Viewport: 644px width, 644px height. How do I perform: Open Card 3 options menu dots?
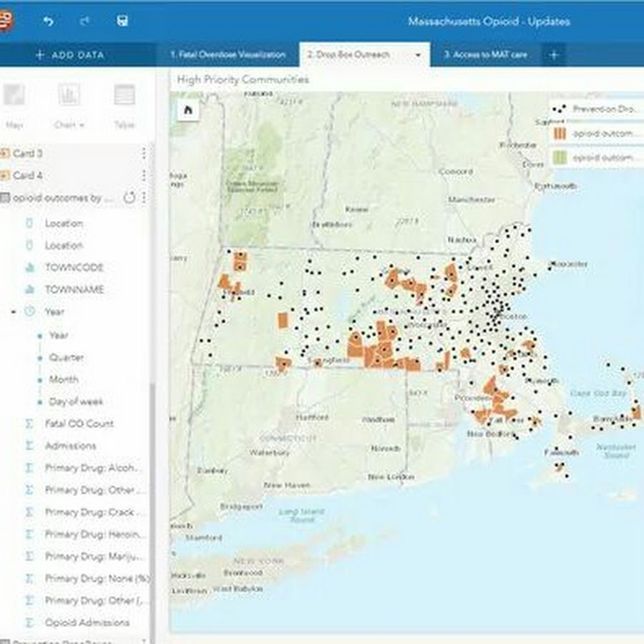[144, 154]
